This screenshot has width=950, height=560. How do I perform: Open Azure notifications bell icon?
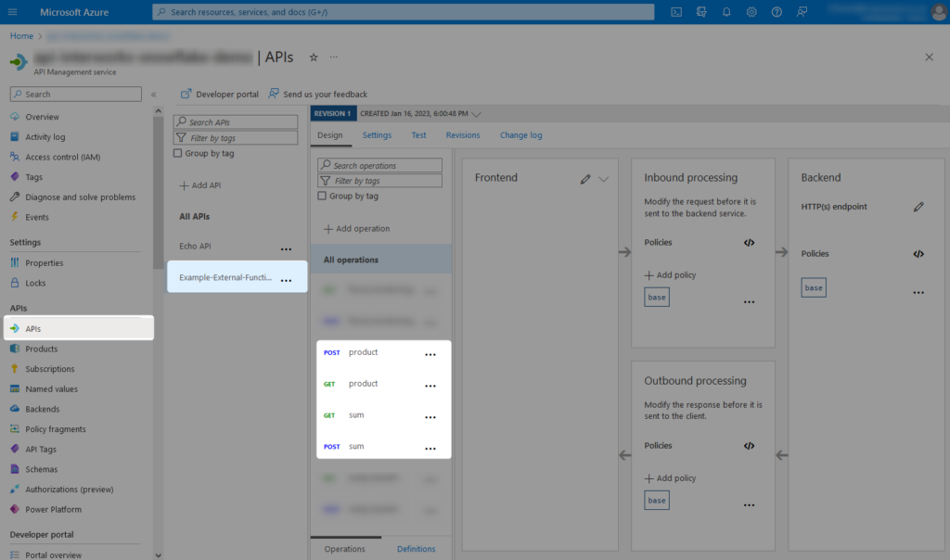[x=726, y=12]
